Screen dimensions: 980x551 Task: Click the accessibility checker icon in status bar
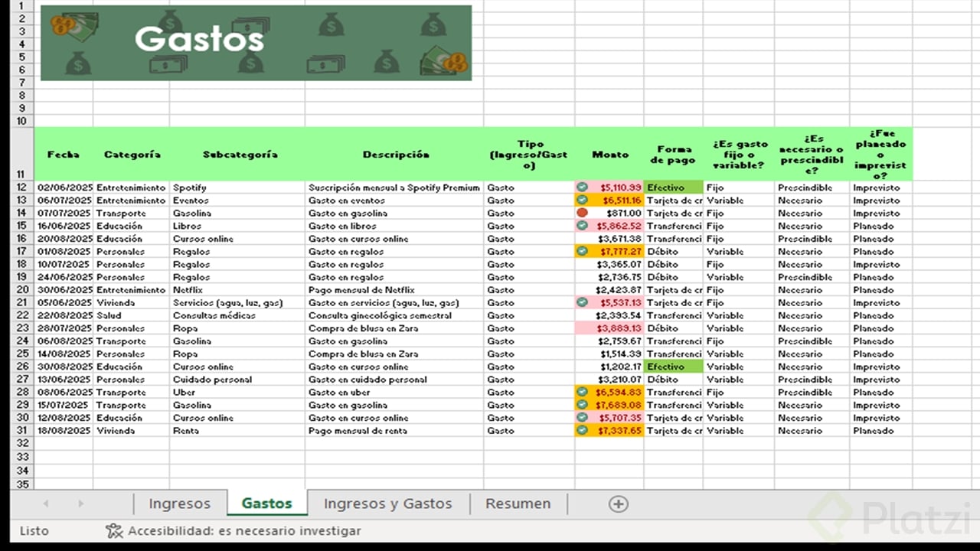pos(114,530)
